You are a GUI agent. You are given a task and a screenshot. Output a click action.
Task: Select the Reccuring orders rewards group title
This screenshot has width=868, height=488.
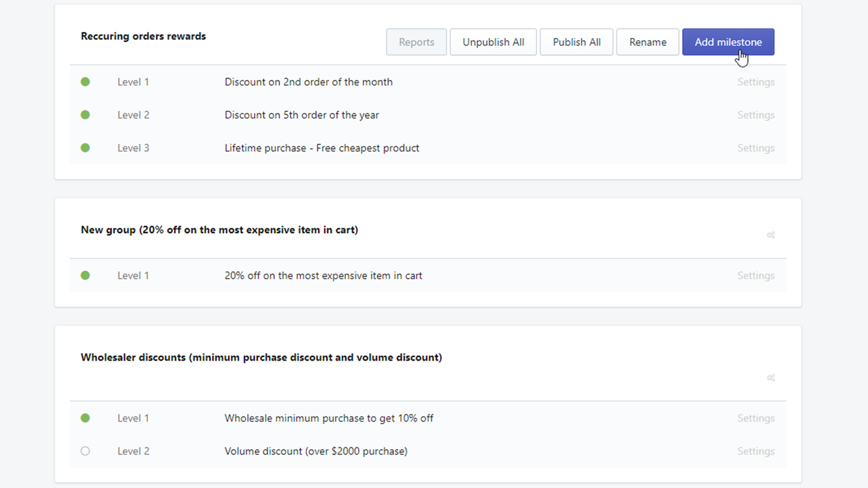(x=143, y=36)
